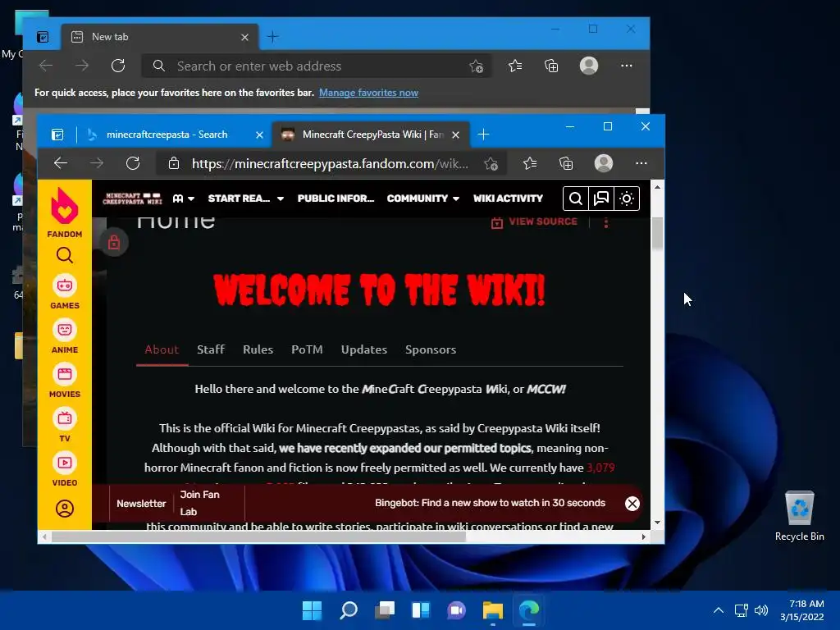Screen dimensions: 840x630
Task: Open Task View from the taskbar
Action: pyautogui.click(x=385, y=610)
